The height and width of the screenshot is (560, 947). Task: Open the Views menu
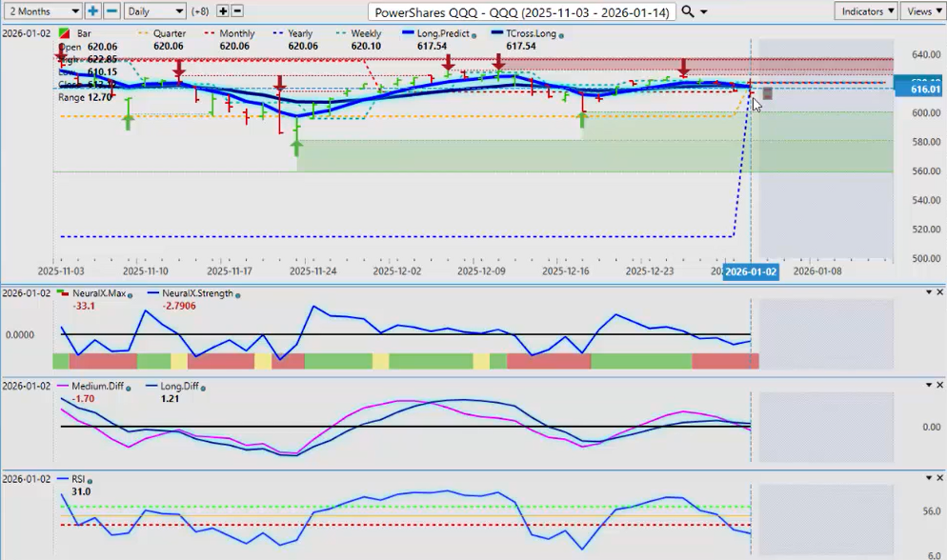pos(920,11)
